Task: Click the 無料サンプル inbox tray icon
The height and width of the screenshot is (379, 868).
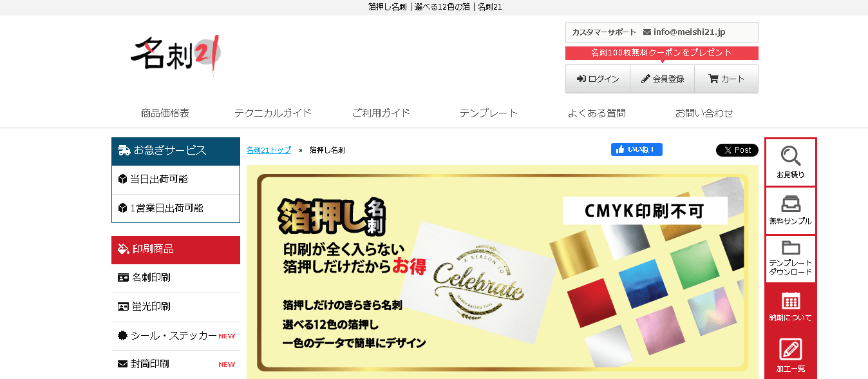Action: pyautogui.click(x=790, y=204)
